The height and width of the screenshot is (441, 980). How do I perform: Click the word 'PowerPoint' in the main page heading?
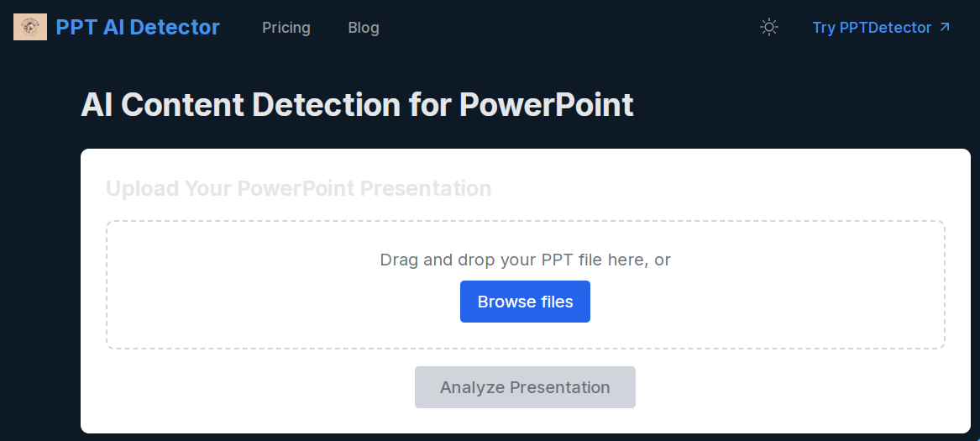546,105
